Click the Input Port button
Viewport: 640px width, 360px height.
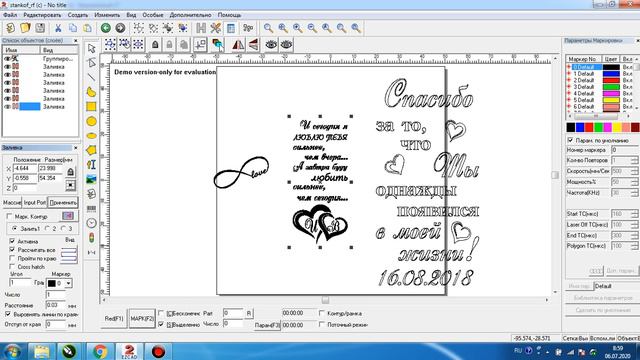point(35,202)
